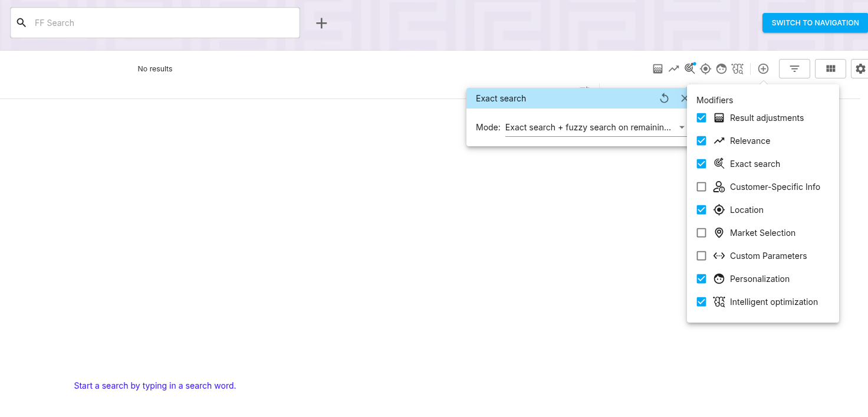Open the Exact search toolbar icon
The image size is (868, 417).
click(x=689, y=69)
